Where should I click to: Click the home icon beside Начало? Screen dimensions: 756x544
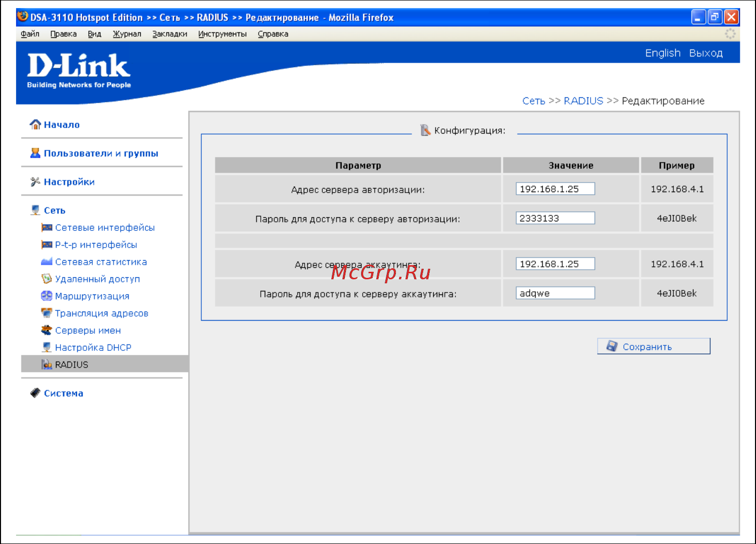point(35,125)
